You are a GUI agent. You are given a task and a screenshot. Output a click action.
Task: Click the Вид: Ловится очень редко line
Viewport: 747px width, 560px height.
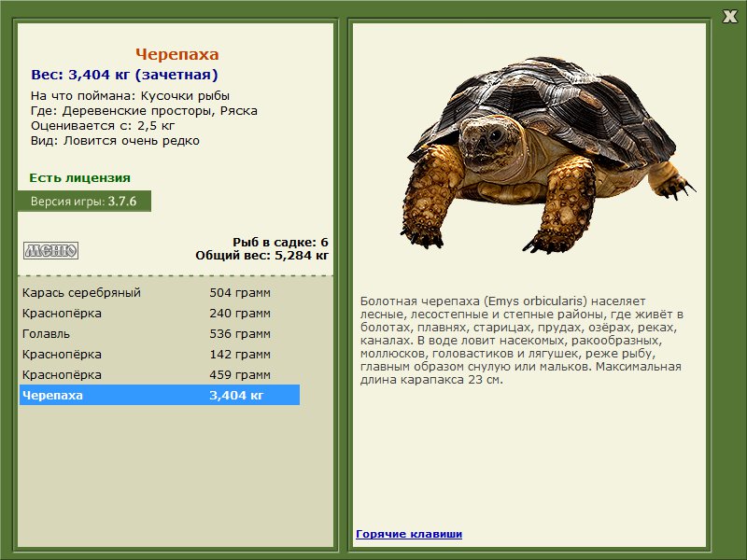tap(115, 141)
